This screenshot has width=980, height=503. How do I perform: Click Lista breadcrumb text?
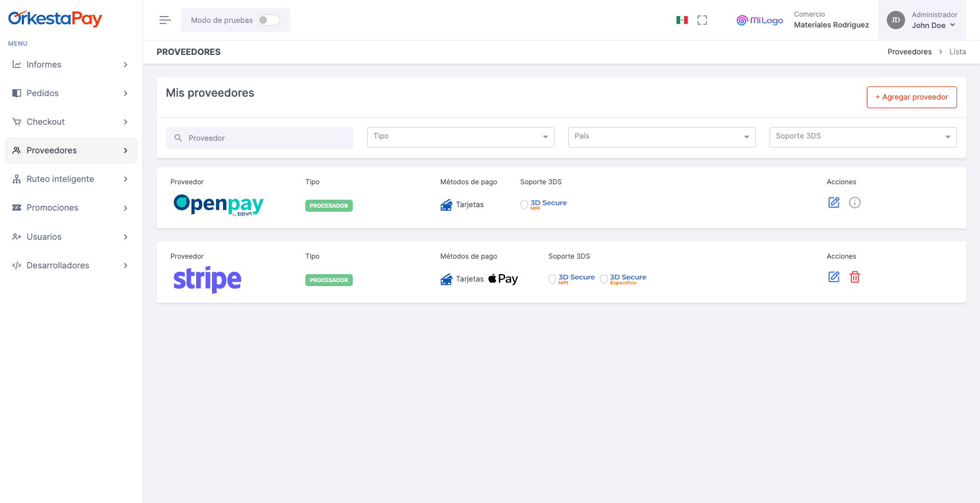[x=958, y=52]
